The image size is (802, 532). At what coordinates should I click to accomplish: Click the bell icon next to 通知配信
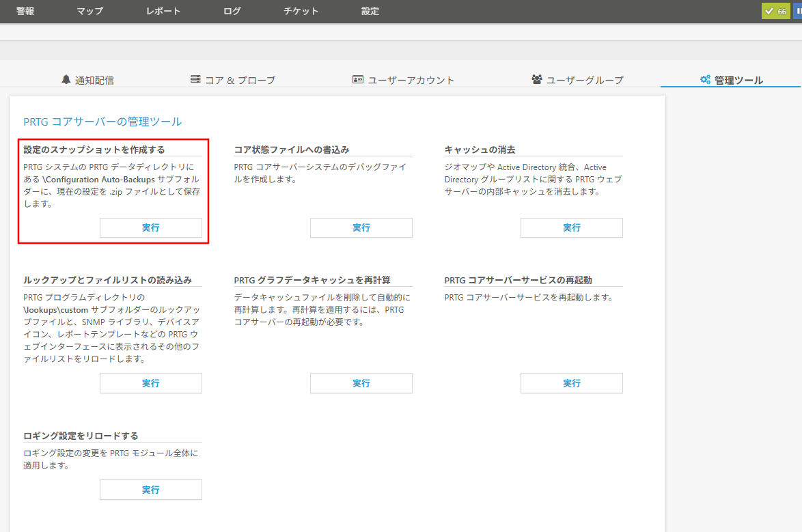[66, 79]
